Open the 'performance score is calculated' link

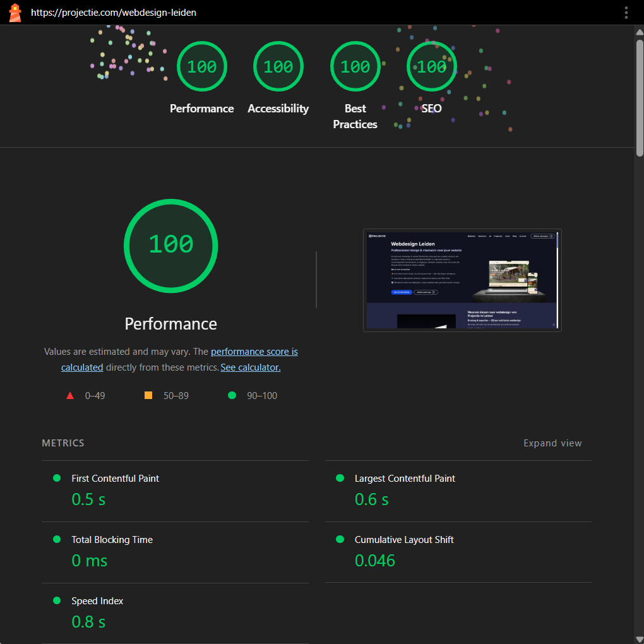254,352
